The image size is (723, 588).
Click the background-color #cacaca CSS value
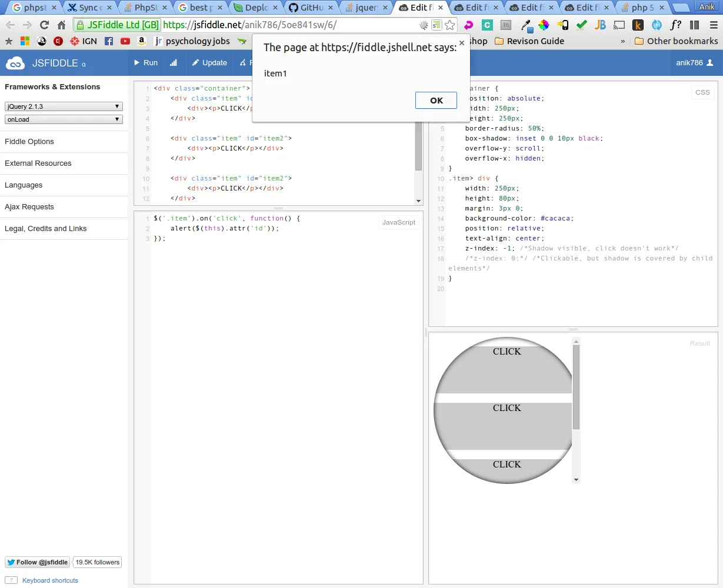tap(555, 218)
